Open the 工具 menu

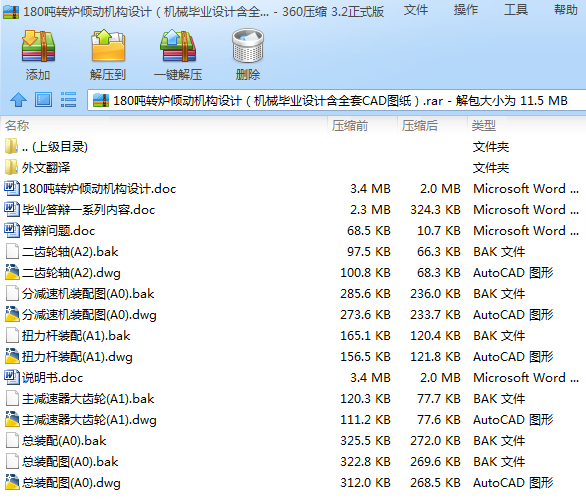[x=516, y=10]
